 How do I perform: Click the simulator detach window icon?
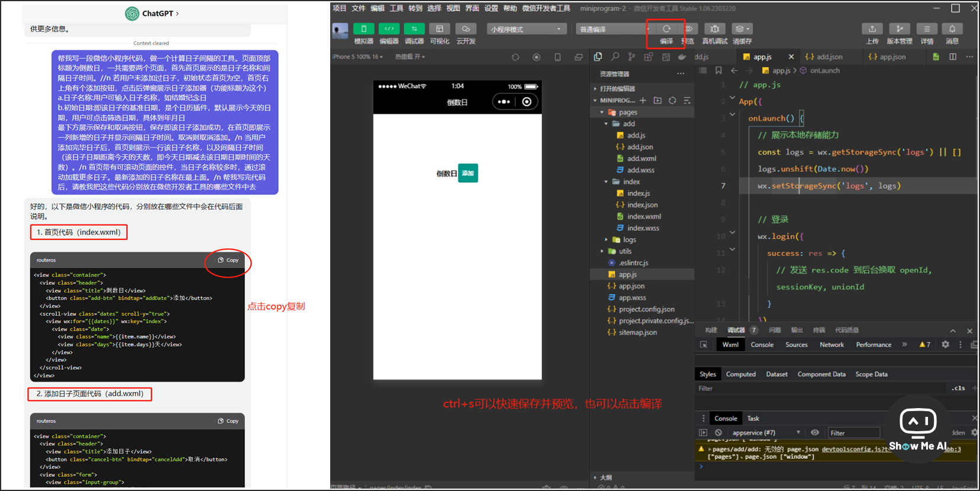pos(579,57)
